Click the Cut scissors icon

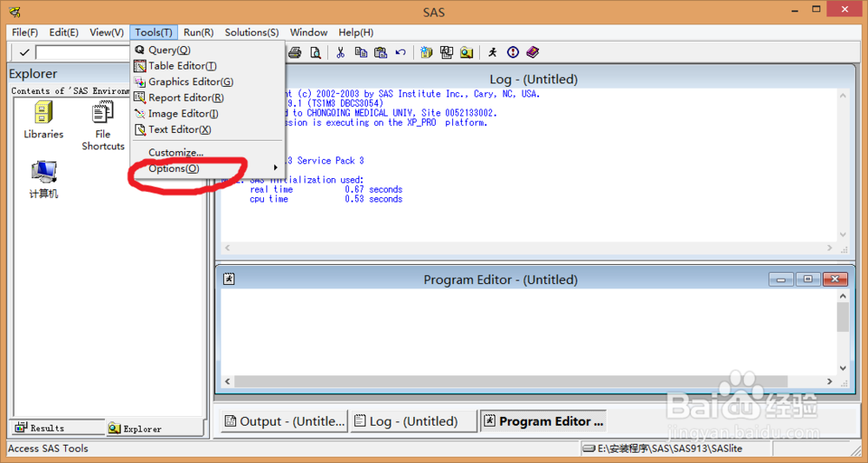[340, 53]
